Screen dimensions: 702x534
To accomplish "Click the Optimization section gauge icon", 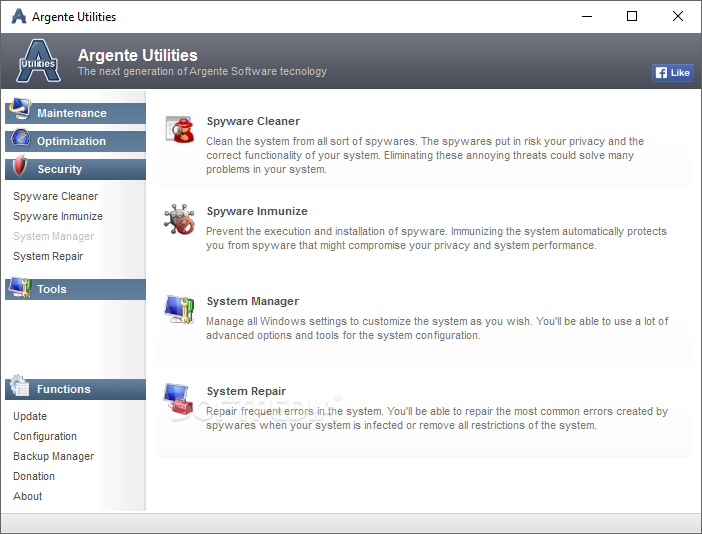I will click(21, 138).
